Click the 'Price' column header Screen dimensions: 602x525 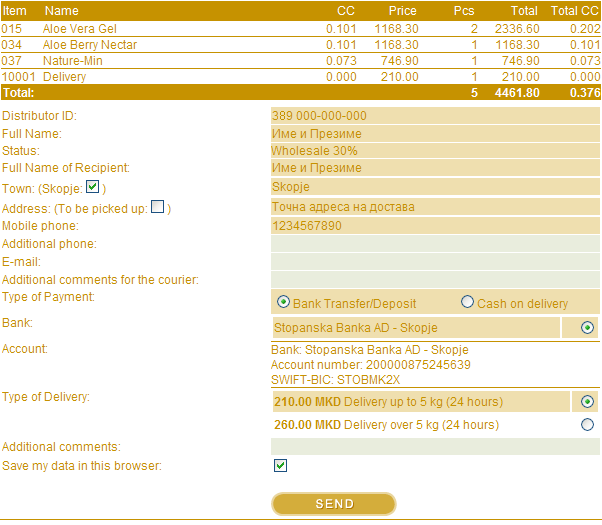402,11
